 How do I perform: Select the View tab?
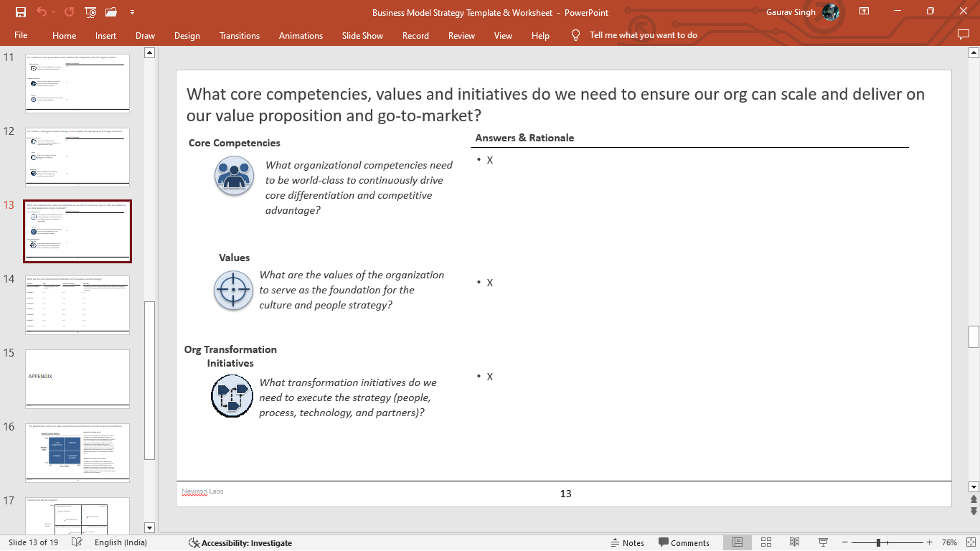pos(503,36)
